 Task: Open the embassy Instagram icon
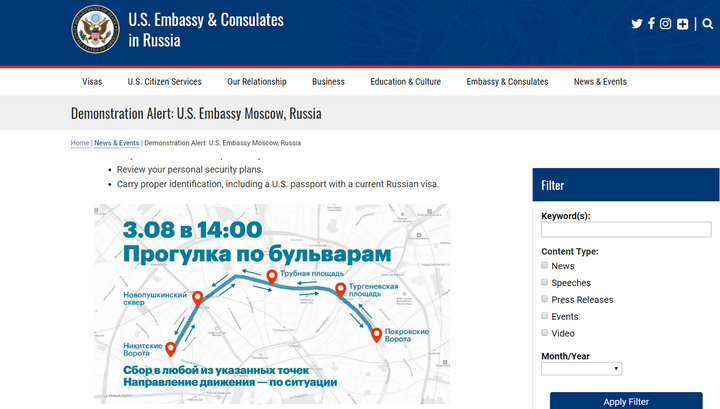pyautogui.click(x=665, y=23)
